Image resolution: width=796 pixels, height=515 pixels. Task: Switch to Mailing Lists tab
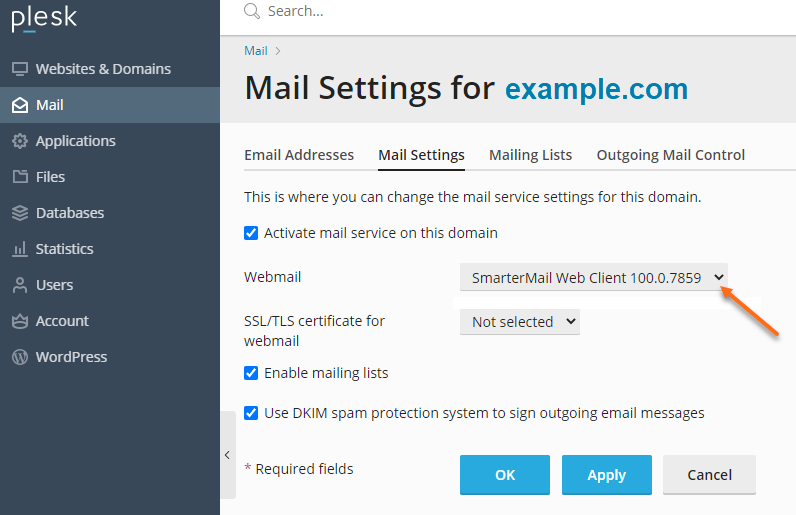tap(530, 155)
